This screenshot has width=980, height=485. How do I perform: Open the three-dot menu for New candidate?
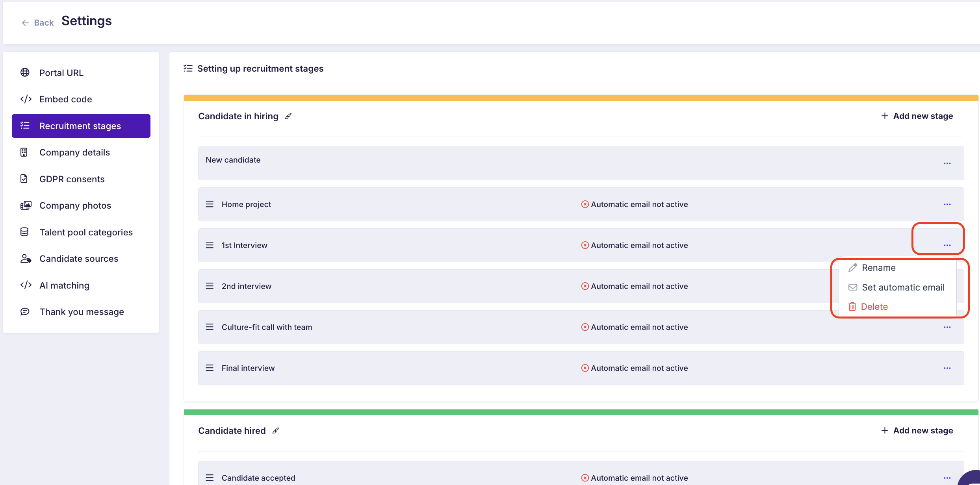tap(947, 163)
